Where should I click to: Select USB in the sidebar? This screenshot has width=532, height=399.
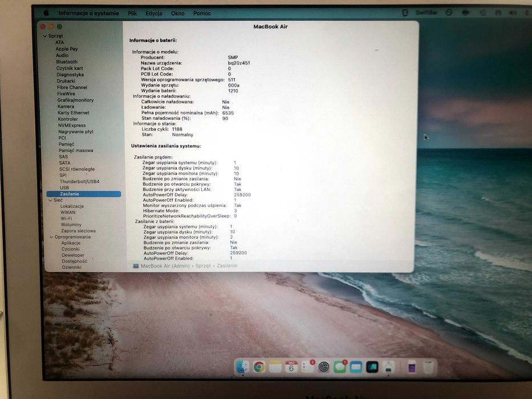tap(64, 188)
